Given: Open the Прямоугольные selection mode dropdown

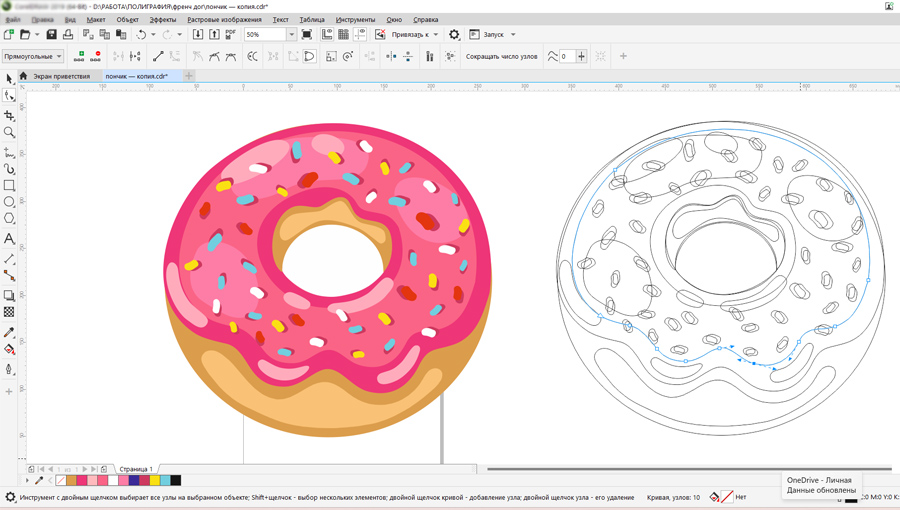Looking at the screenshot, I should click(x=32, y=57).
